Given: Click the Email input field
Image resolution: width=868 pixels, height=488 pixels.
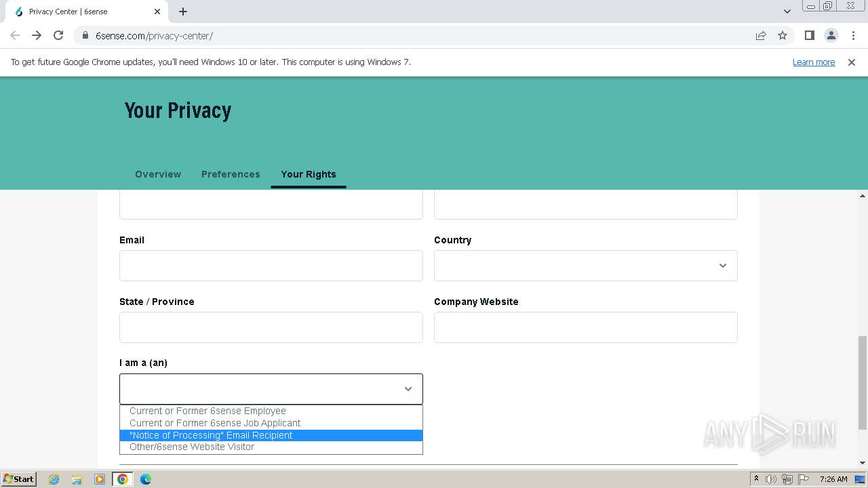Looking at the screenshot, I should tap(271, 266).
